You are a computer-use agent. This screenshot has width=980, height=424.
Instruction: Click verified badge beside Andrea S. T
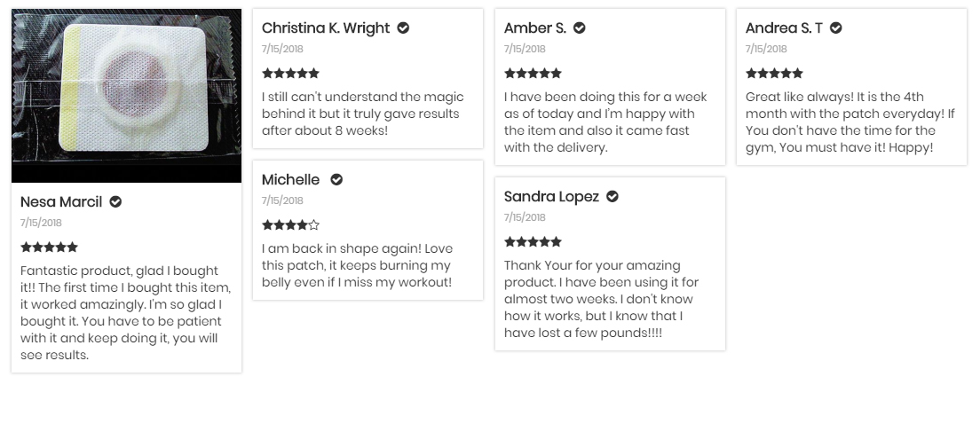click(835, 27)
